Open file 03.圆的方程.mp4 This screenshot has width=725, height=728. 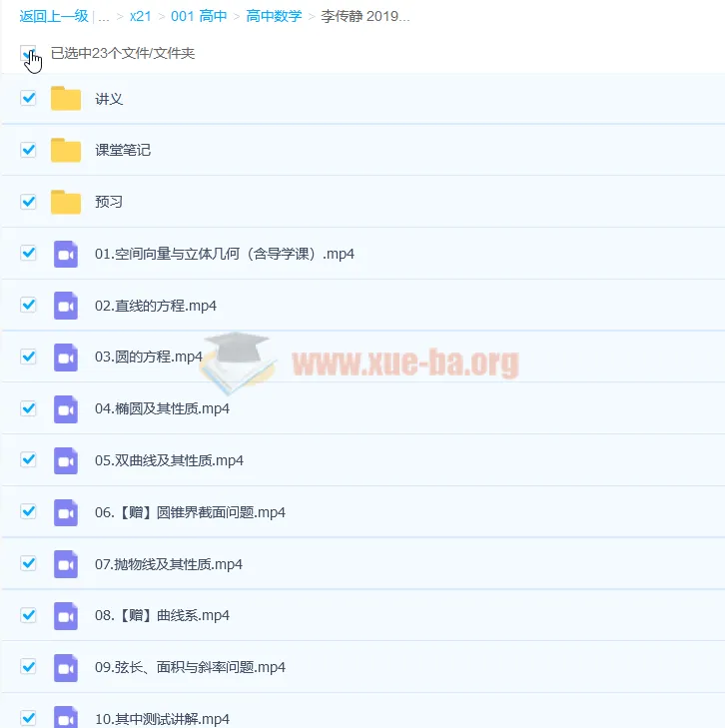click(149, 358)
